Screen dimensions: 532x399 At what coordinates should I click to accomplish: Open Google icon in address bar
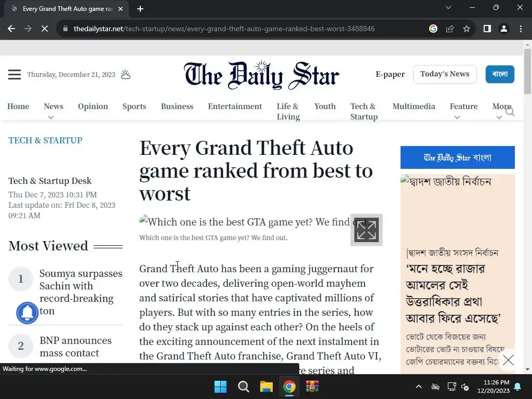tap(433, 29)
